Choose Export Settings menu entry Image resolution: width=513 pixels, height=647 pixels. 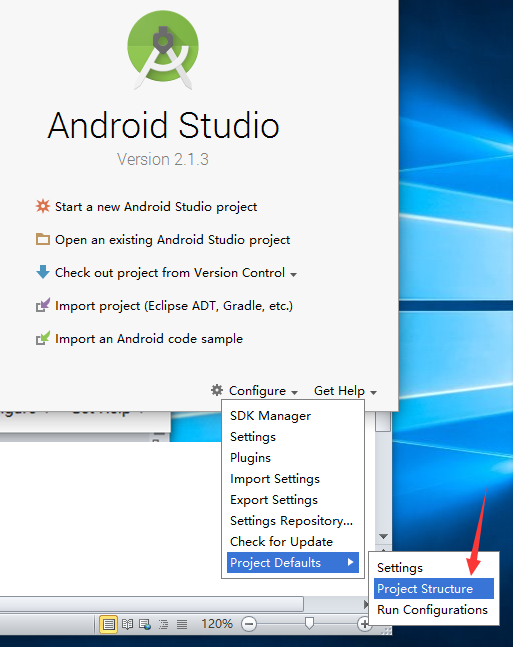pos(293,500)
